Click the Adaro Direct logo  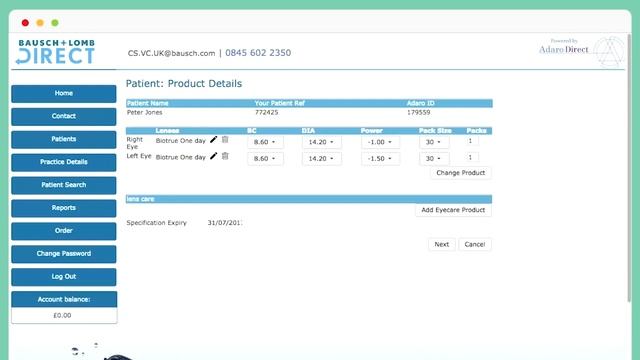[582, 51]
